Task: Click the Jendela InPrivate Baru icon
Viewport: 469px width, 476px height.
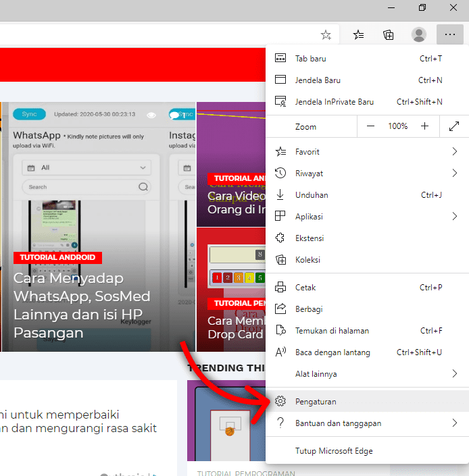Action: point(280,101)
